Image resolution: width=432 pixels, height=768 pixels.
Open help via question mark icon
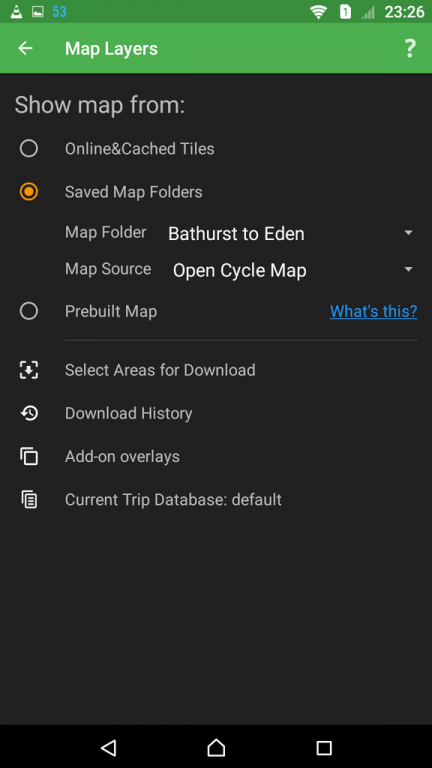click(410, 48)
